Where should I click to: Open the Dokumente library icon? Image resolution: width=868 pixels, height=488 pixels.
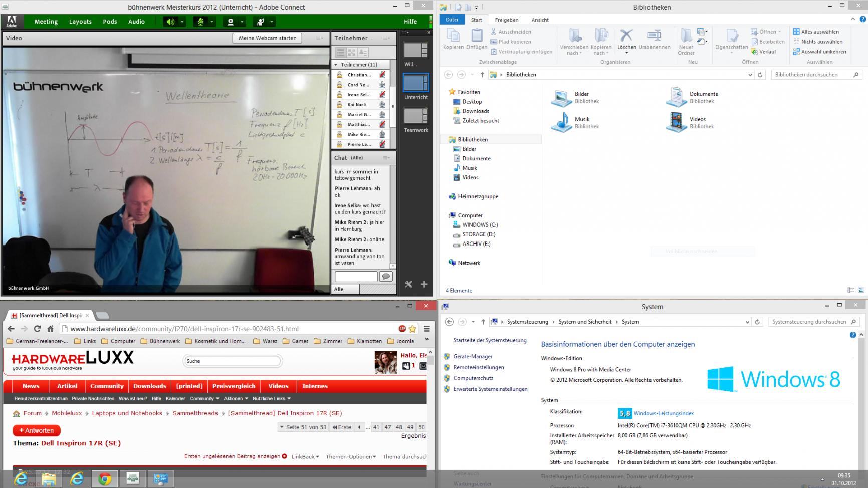click(x=676, y=97)
